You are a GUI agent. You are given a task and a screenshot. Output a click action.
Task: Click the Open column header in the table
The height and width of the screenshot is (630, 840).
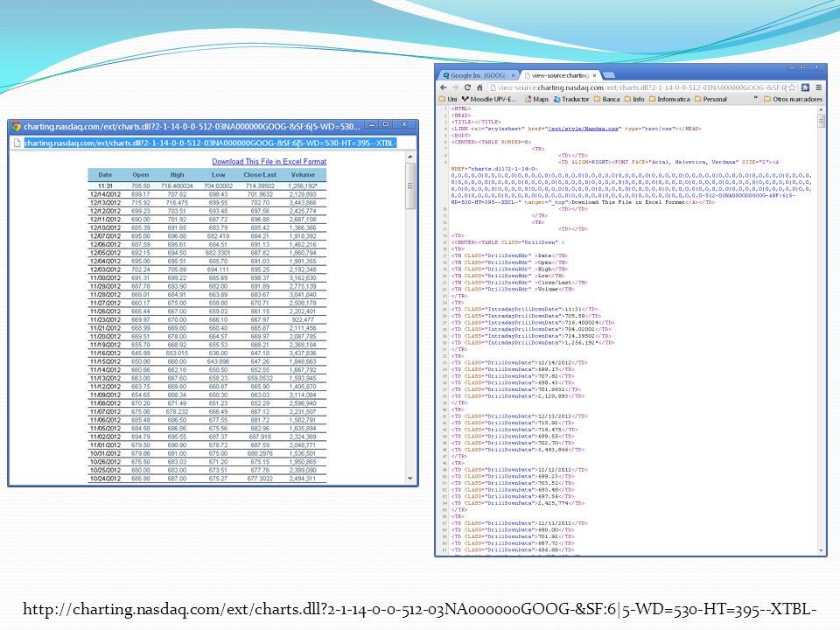point(141,175)
